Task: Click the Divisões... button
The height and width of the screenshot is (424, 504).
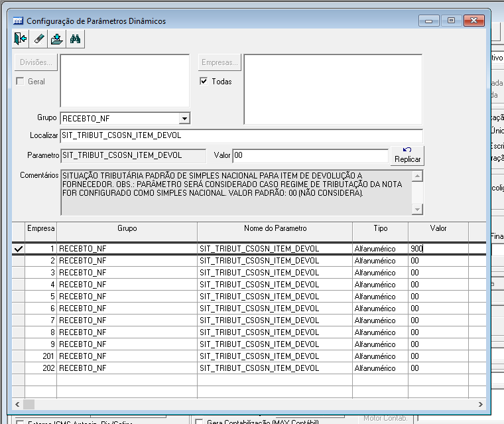Action: click(36, 62)
